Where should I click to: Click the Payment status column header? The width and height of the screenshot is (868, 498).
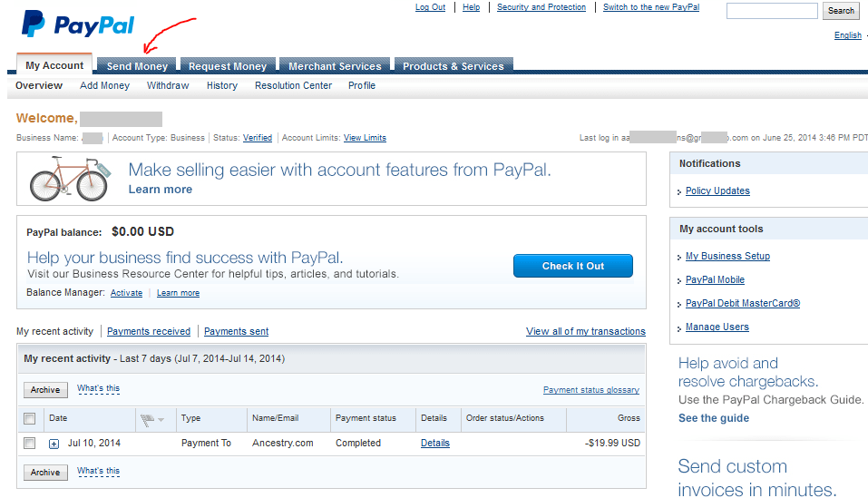click(366, 418)
